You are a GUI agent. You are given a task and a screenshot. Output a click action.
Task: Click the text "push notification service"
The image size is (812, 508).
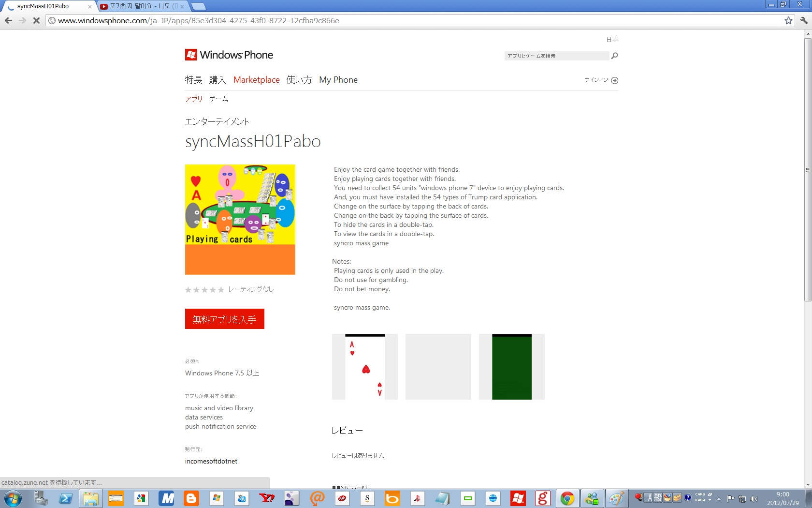coord(220,427)
